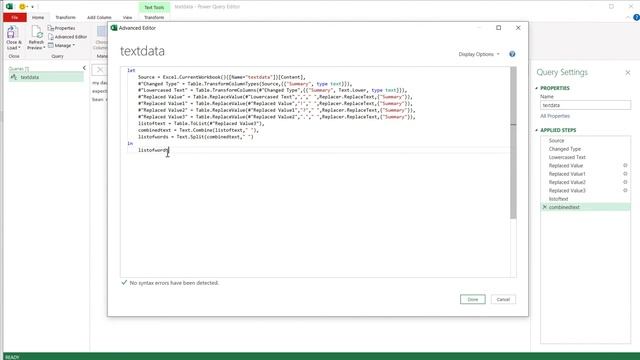Click the ribbon help question mark icon
The width and height of the screenshot is (640, 360).
[x=636, y=17]
